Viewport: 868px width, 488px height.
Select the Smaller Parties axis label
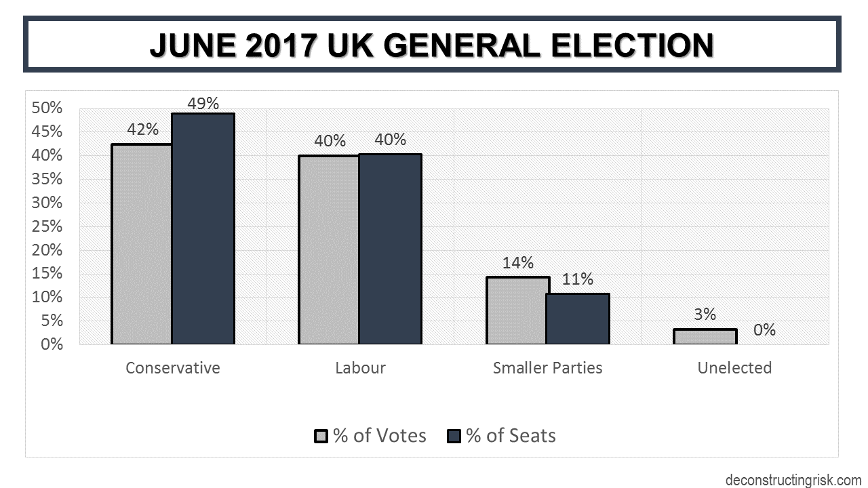point(547,368)
